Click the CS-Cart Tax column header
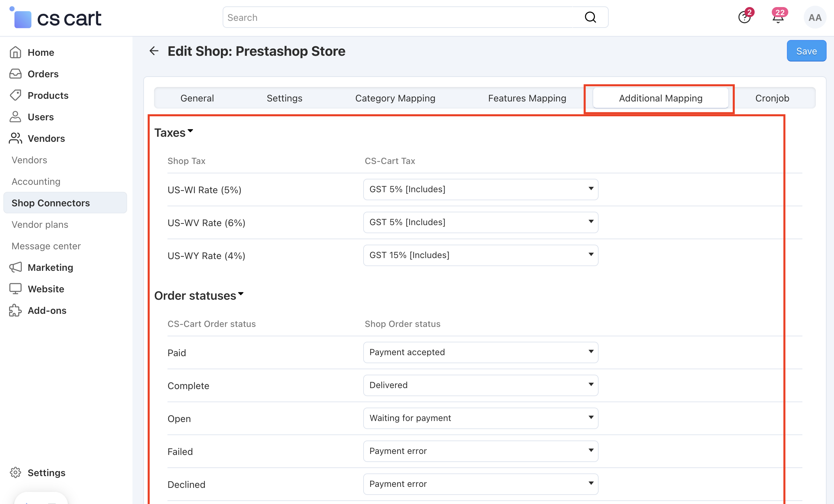This screenshot has width=834, height=504. pyautogui.click(x=390, y=161)
